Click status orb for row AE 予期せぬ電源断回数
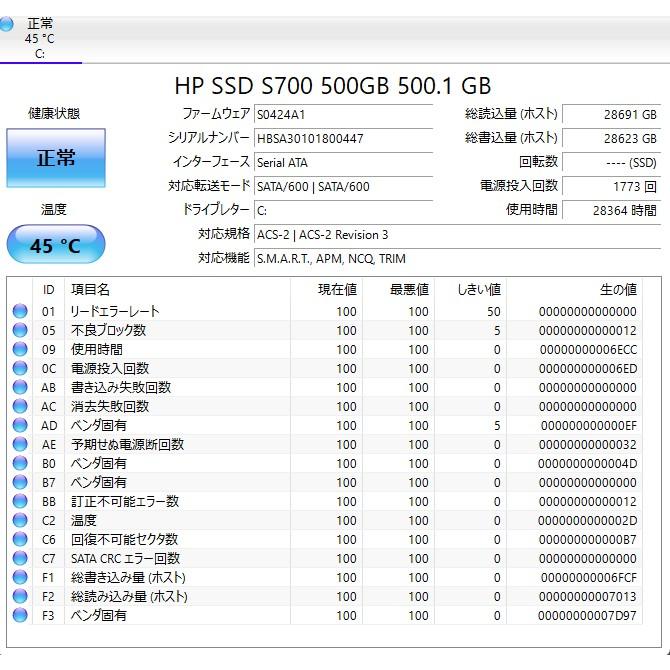The image size is (670, 670). (20, 444)
